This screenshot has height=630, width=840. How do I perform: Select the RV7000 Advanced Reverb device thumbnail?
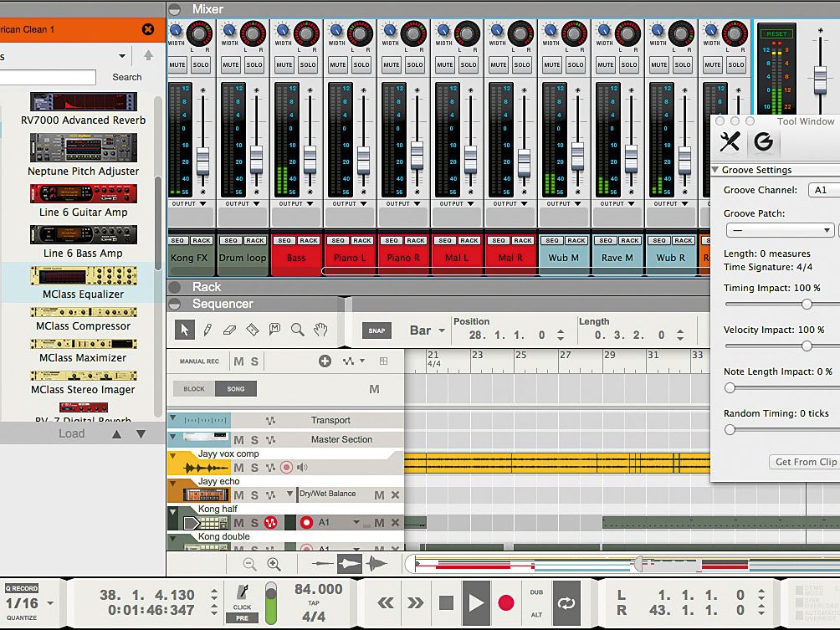pyautogui.click(x=84, y=102)
